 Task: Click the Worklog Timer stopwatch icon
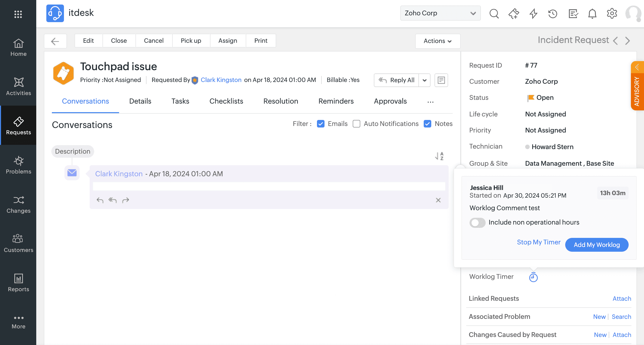point(533,277)
